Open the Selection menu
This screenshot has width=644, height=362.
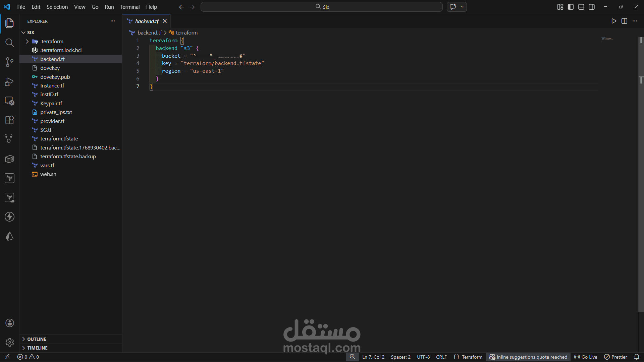[x=57, y=7]
